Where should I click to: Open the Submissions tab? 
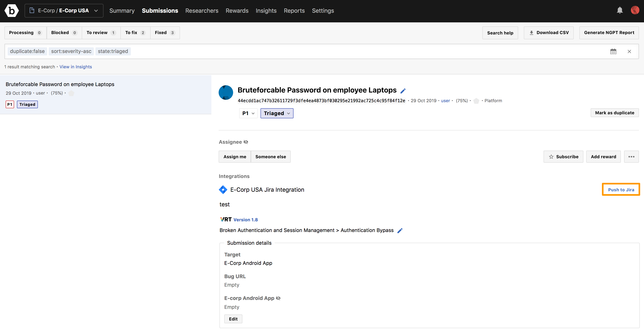pos(160,10)
